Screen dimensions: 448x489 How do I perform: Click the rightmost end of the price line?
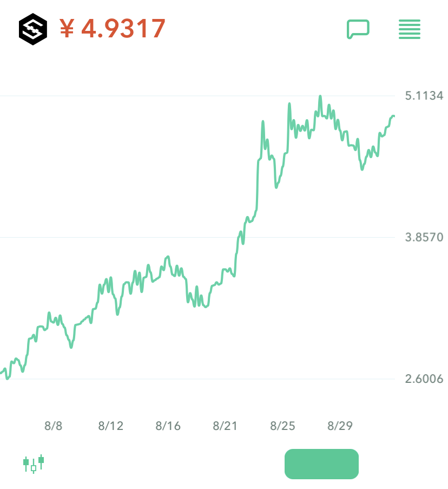(394, 116)
